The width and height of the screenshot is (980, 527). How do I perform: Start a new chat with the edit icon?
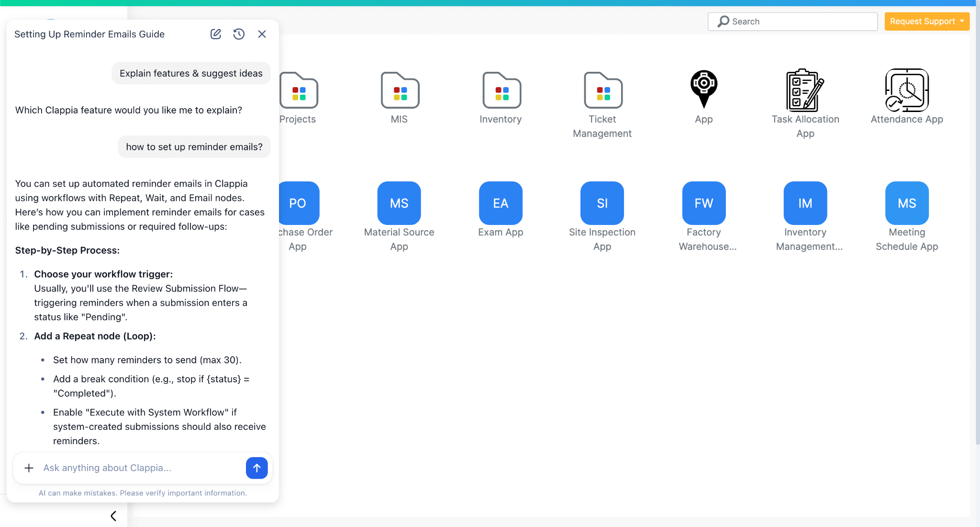point(216,34)
